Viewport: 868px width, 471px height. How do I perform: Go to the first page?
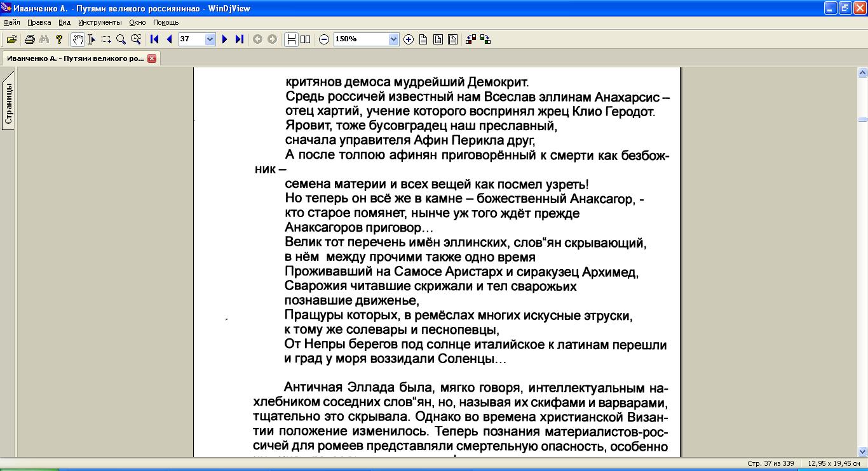click(154, 39)
